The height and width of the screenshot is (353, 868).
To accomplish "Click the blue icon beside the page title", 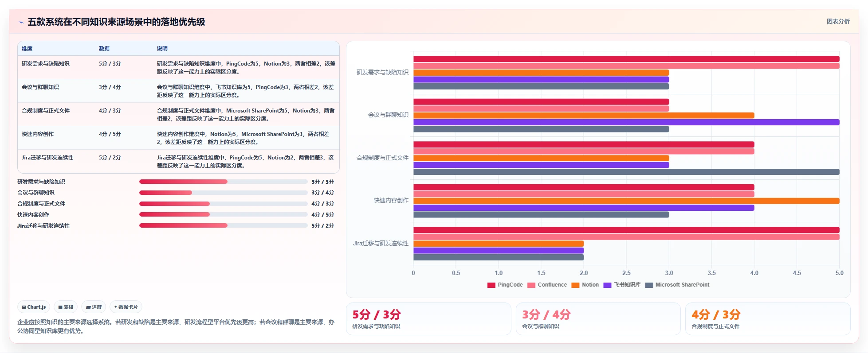I will point(21,22).
